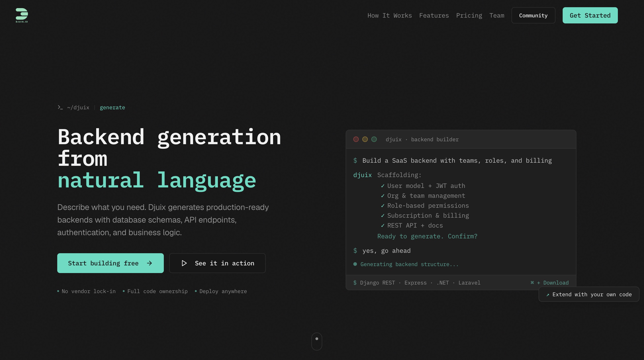Navigate to Team section

tap(497, 16)
